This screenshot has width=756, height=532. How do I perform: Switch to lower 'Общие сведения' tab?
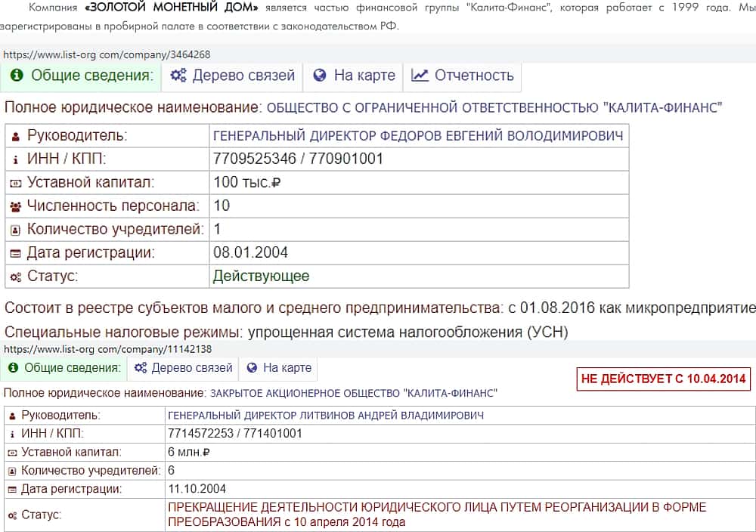[x=64, y=368]
